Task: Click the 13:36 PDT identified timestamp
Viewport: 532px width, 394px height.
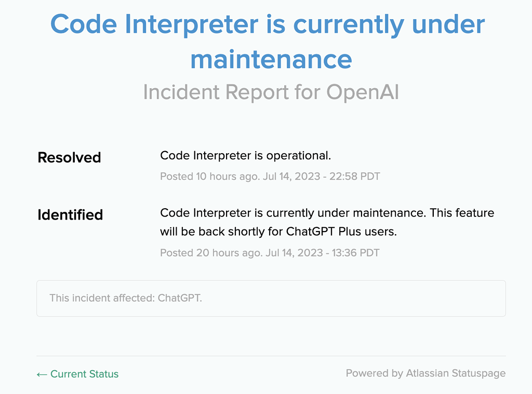Action: (x=356, y=253)
